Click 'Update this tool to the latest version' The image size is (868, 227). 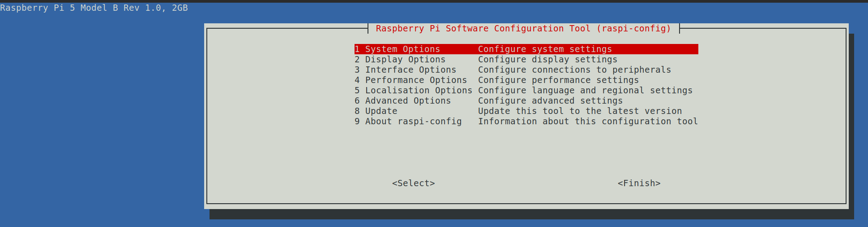(x=580, y=111)
